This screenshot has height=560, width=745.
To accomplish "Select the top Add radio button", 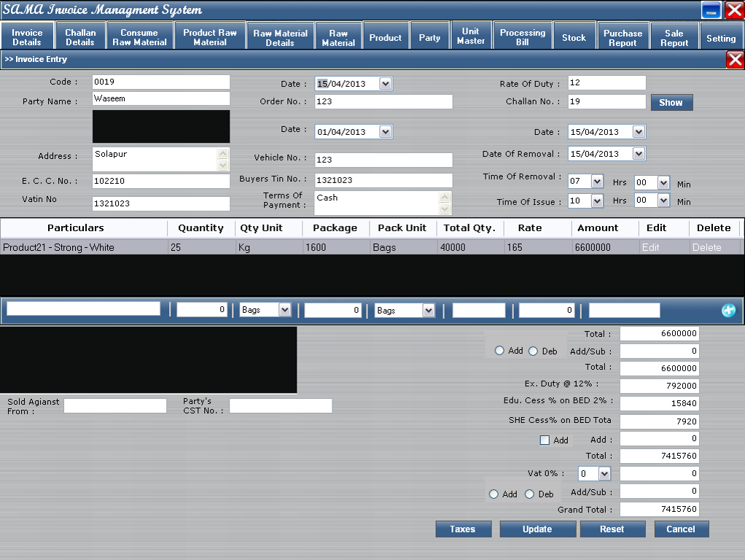I will 499,351.
